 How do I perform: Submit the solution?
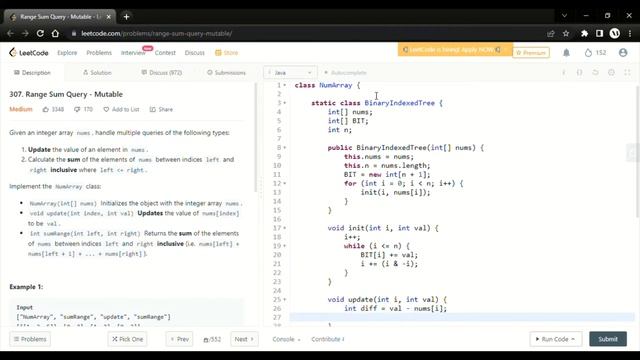pyautogui.click(x=608, y=339)
